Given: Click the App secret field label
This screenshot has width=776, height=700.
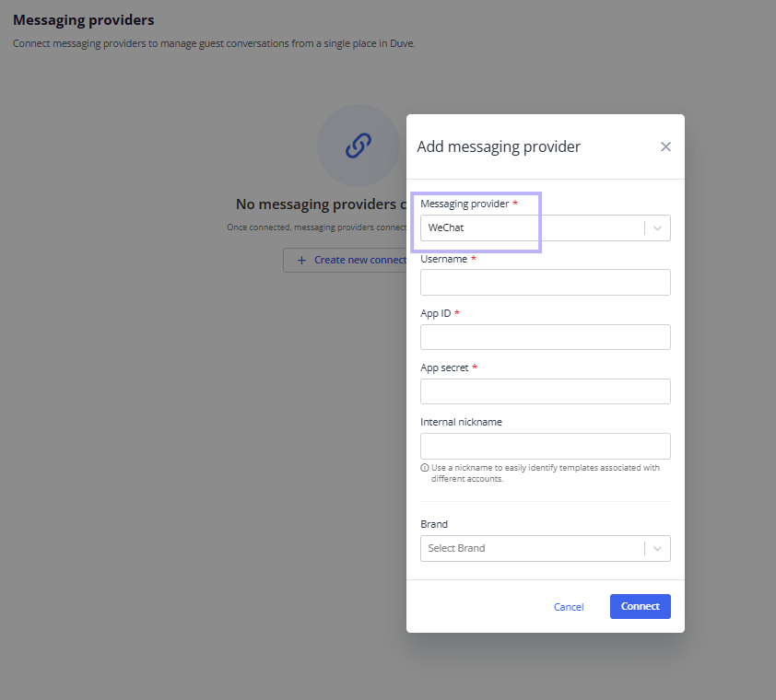Looking at the screenshot, I should tap(444, 367).
